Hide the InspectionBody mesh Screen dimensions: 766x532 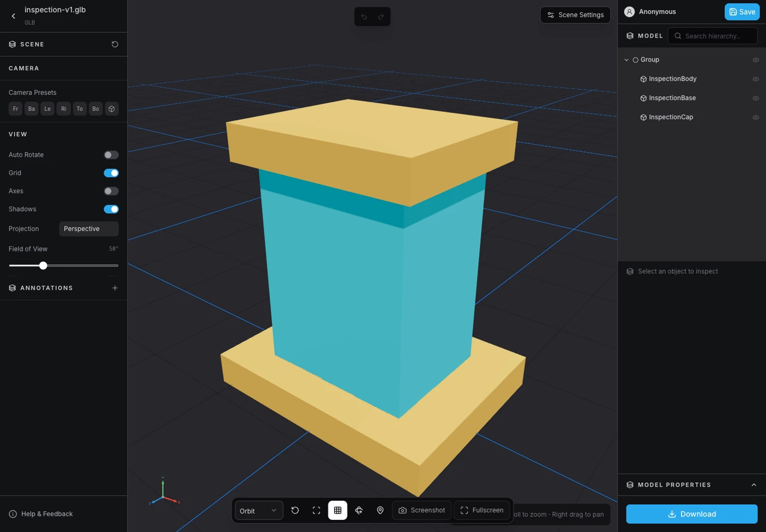click(755, 79)
